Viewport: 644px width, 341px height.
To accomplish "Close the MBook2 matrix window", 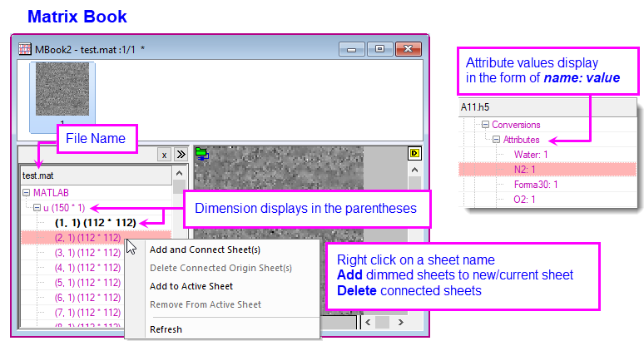I will point(409,48).
